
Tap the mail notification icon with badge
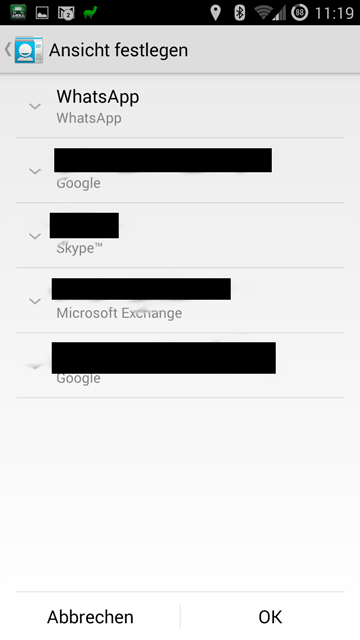[x=66, y=13]
